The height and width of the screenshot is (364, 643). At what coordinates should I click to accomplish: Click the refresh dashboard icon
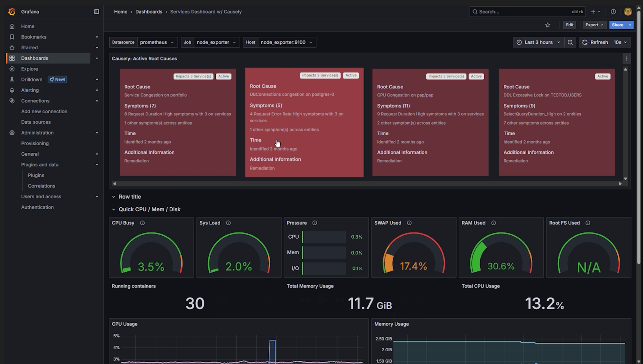[x=584, y=42]
